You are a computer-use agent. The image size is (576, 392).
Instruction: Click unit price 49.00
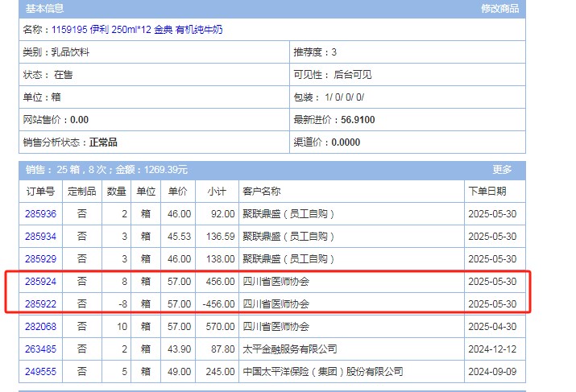click(180, 372)
